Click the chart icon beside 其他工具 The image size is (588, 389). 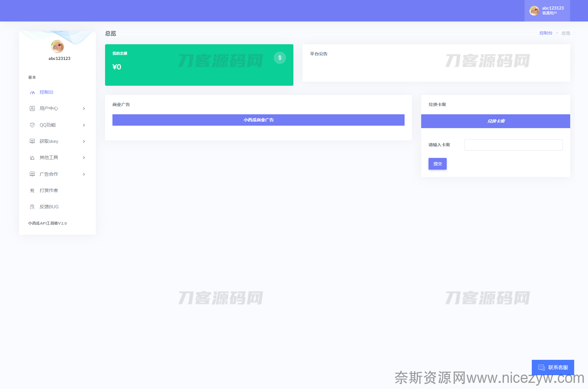coord(32,158)
